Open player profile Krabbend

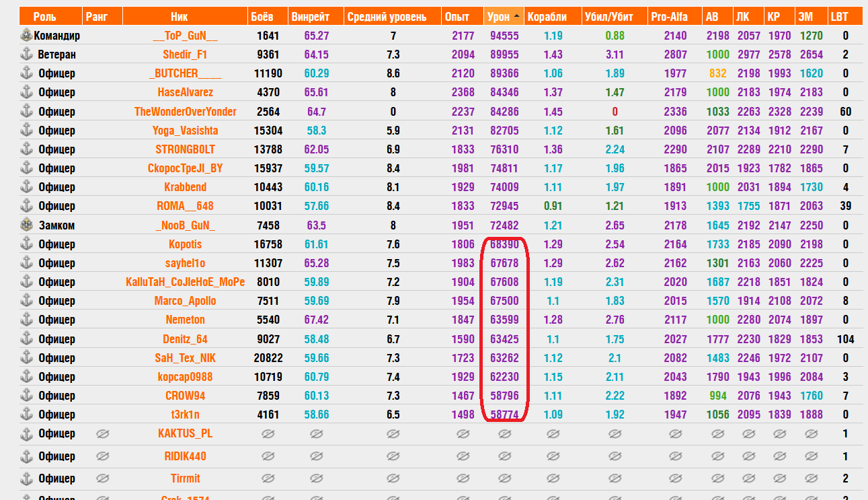pos(185,187)
